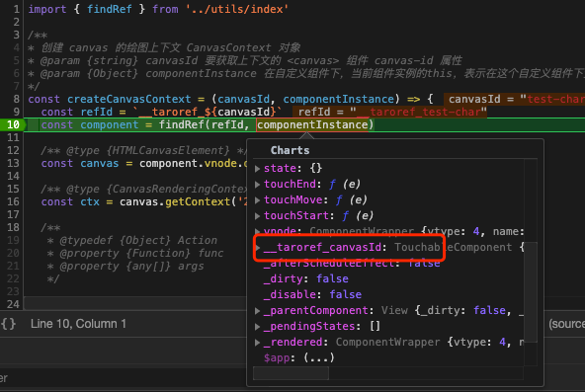This screenshot has height=392, width=585.
Task: Click the _disable: false property
Action: point(312,295)
